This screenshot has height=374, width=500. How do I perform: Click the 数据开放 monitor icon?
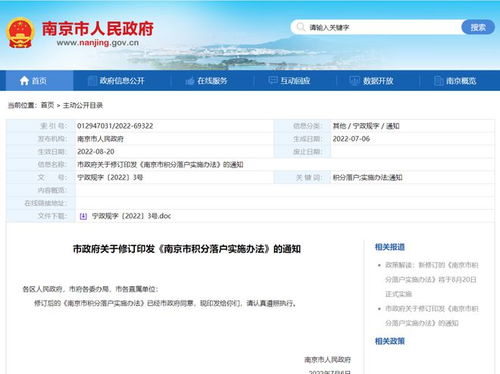tap(355, 81)
